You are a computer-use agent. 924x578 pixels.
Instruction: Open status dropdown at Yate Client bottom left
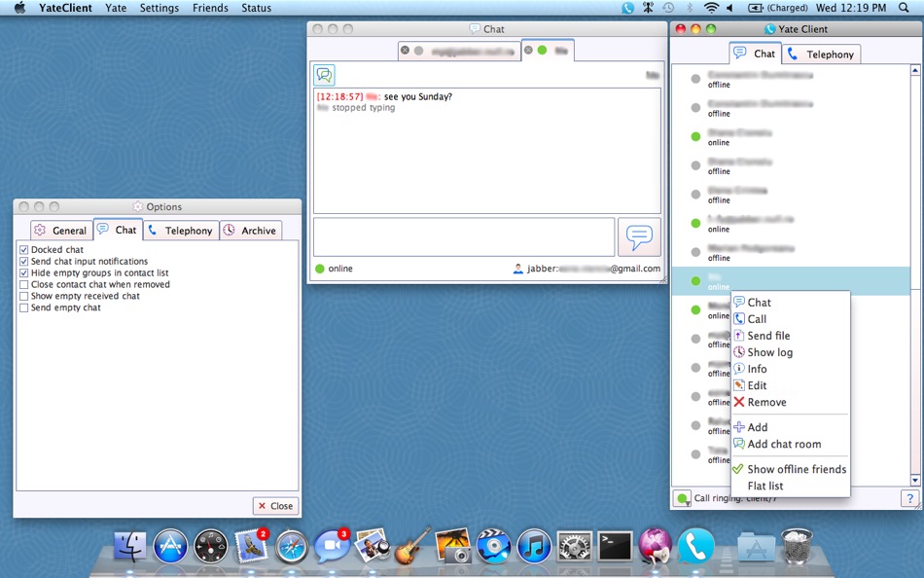pos(683,499)
